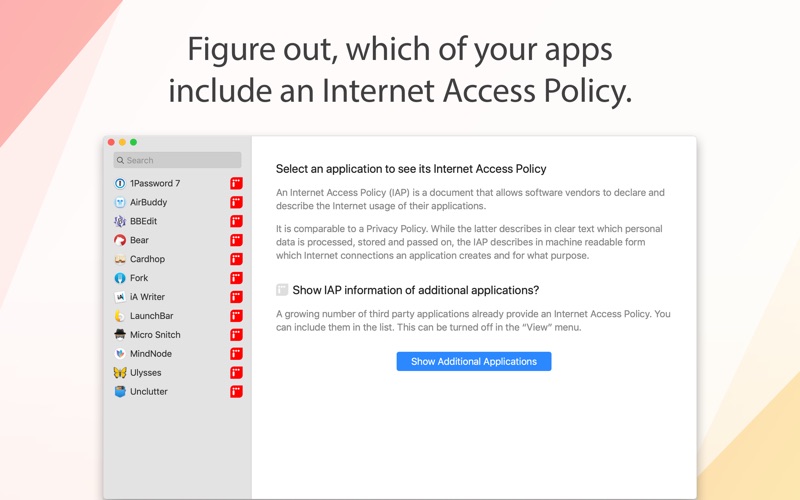Viewport: 800px width, 500px height.
Task: Select AirBuddy in the sidebar list
Action: (178, 202)
